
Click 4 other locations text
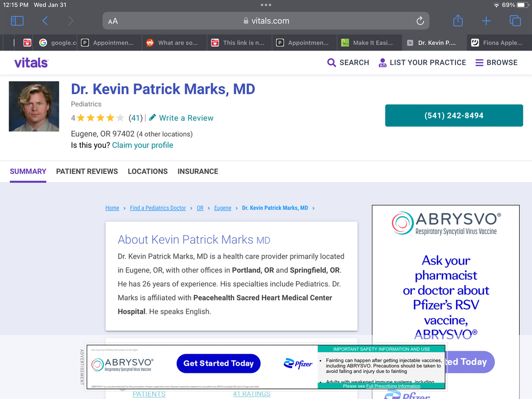coord(164,134)
